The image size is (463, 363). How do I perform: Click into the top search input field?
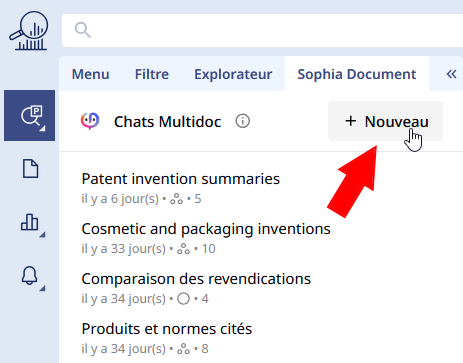[x=263, y=30]
